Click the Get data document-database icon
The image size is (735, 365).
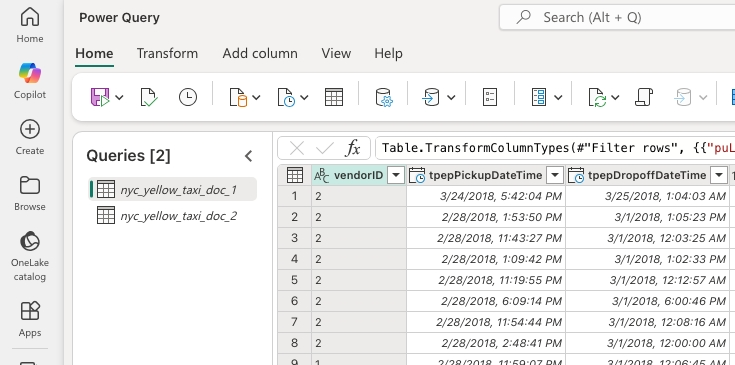[x=238, y=97]
